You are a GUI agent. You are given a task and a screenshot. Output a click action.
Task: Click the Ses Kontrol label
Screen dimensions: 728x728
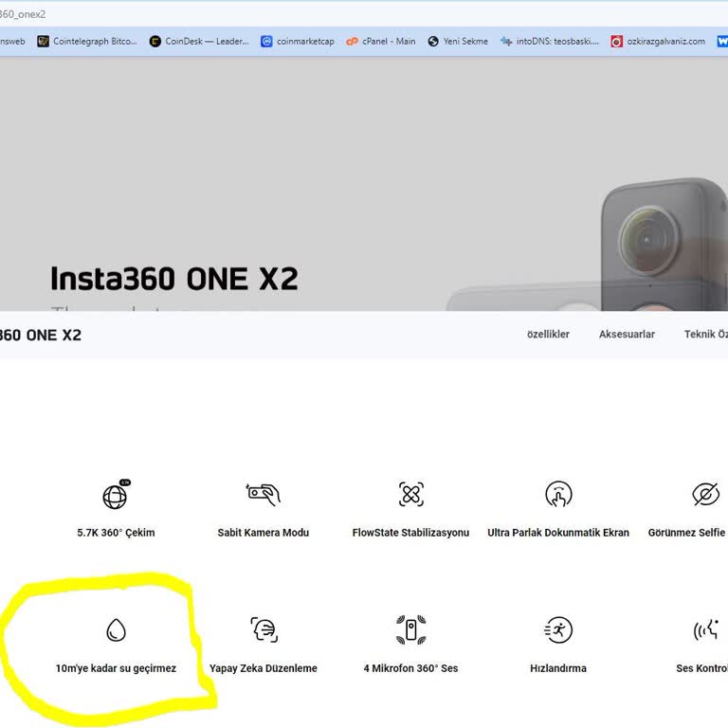(701, 668)
